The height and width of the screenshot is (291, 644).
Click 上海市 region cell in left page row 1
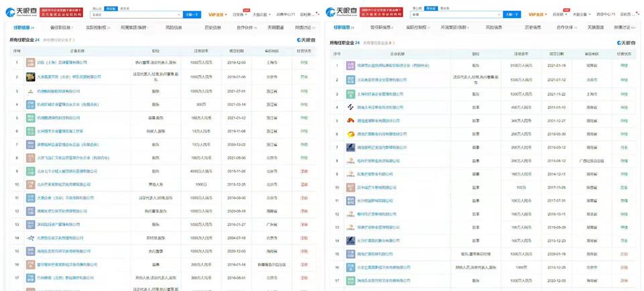point(270,62)
